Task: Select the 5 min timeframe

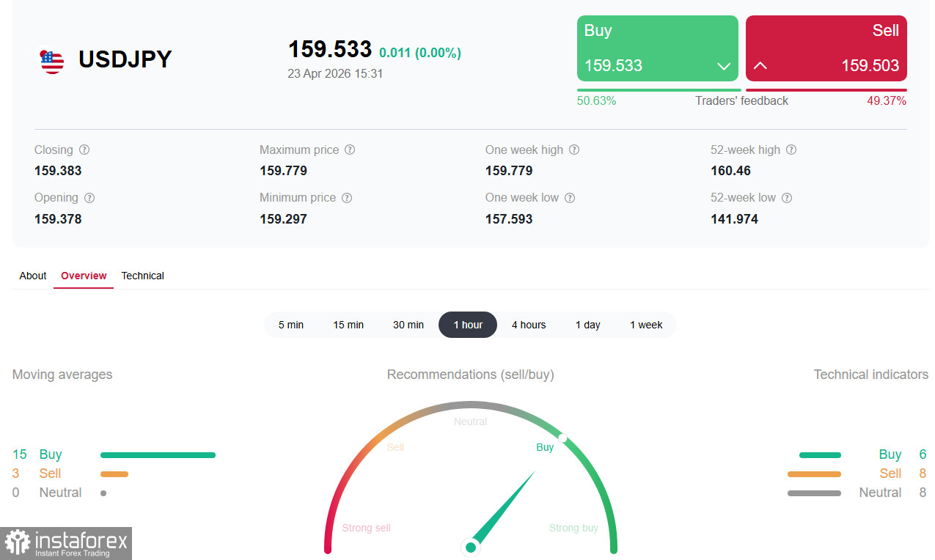Action: coord(291,325)
